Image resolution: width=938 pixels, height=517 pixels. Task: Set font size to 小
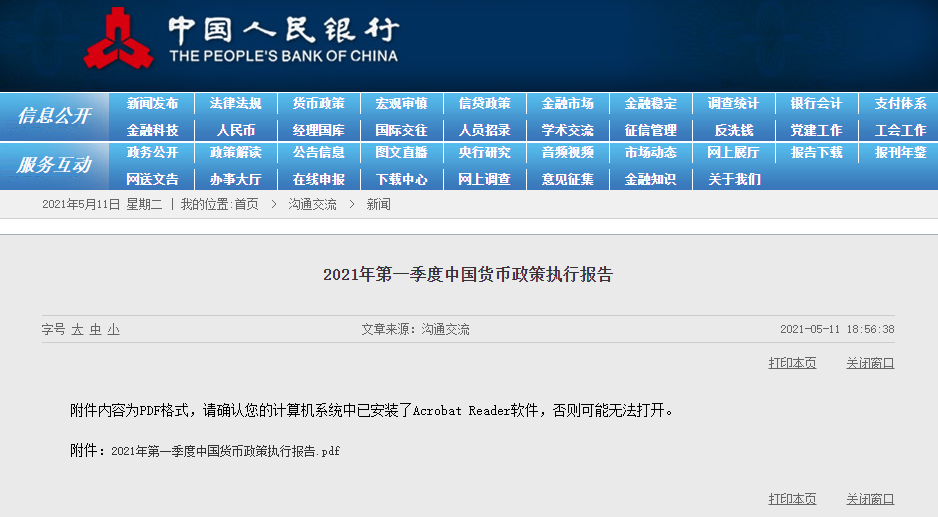click(x=113, y=329)
